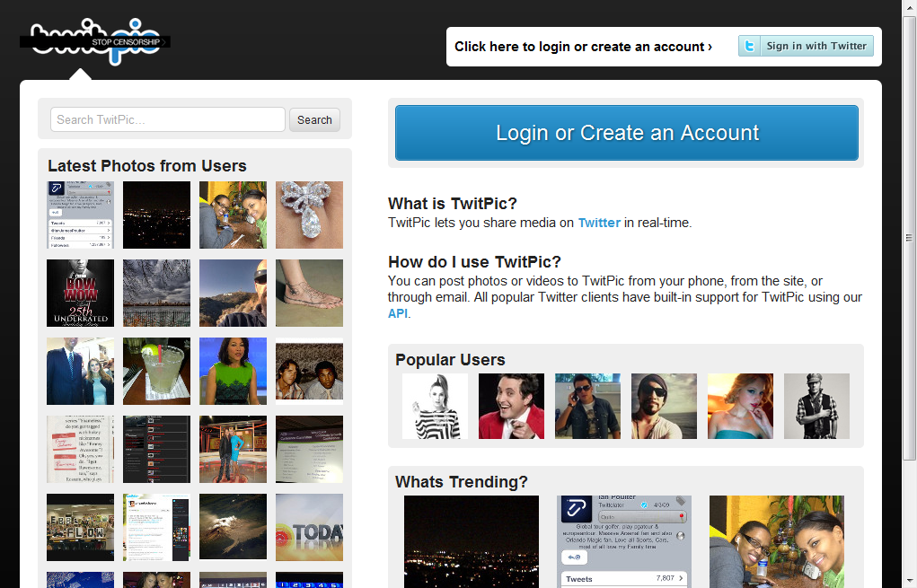Image resolution: width=917 pixels, height=588 pixels.
Task: Open the handwritten note with red marks photo
Action: pos(81,450)
